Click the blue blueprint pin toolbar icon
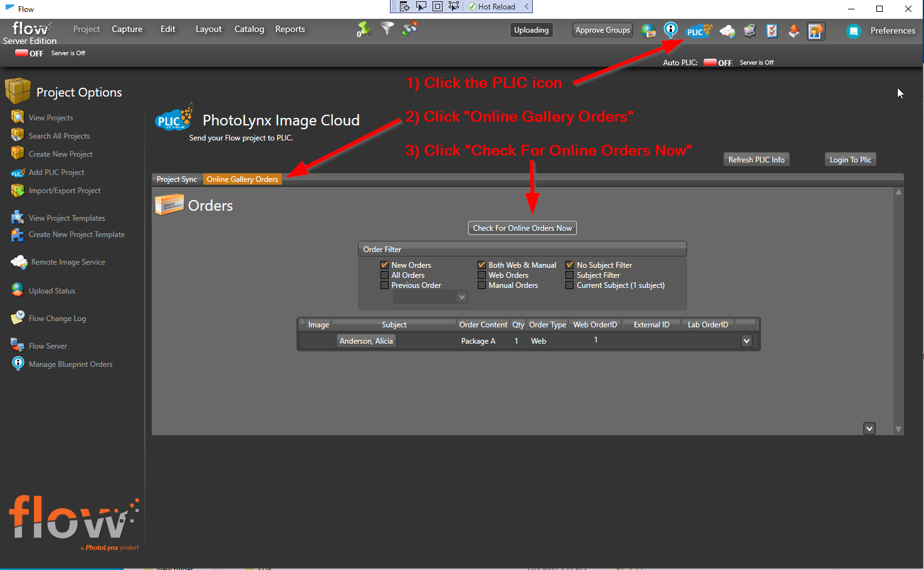The image size is (924, 570). 671,29
